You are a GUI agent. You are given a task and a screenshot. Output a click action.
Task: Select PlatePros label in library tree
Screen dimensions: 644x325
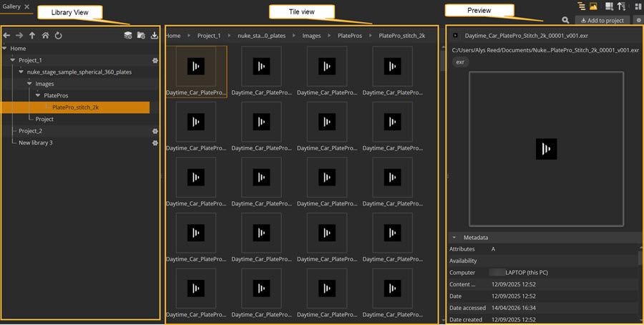pos(57,96)
